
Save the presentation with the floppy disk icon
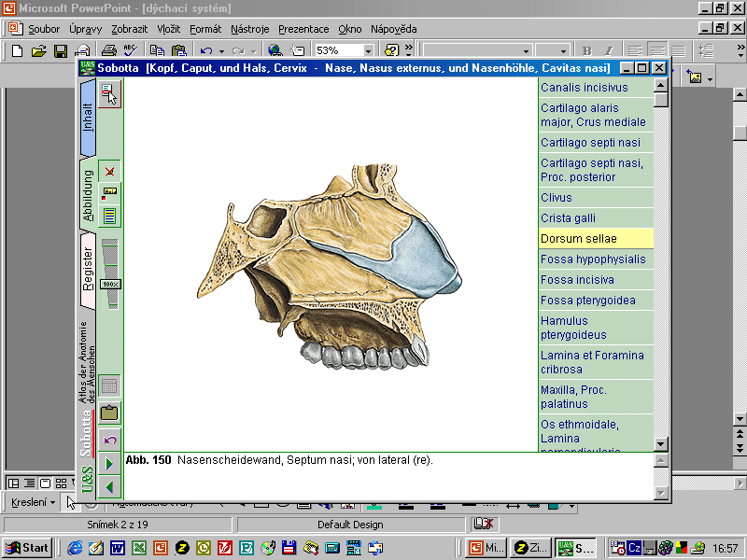point(60,50)
